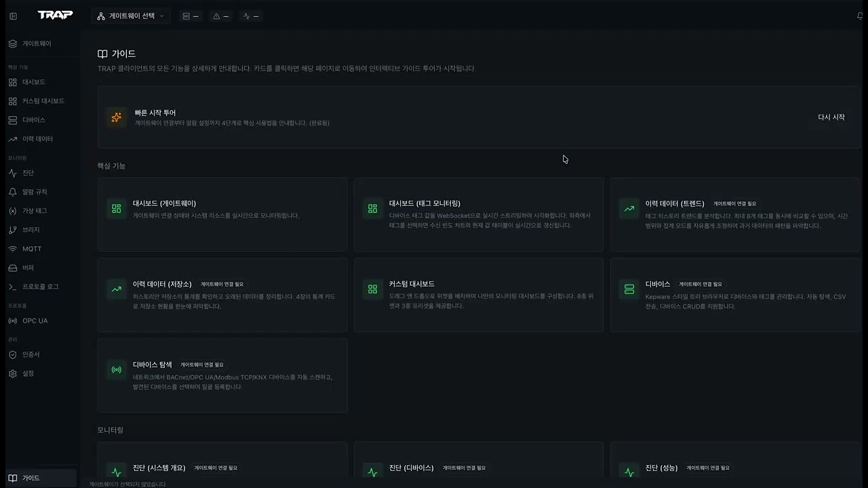Open 인증서 shield icon in the sidebar
The image size is (868, 488).
coord(13,354)
